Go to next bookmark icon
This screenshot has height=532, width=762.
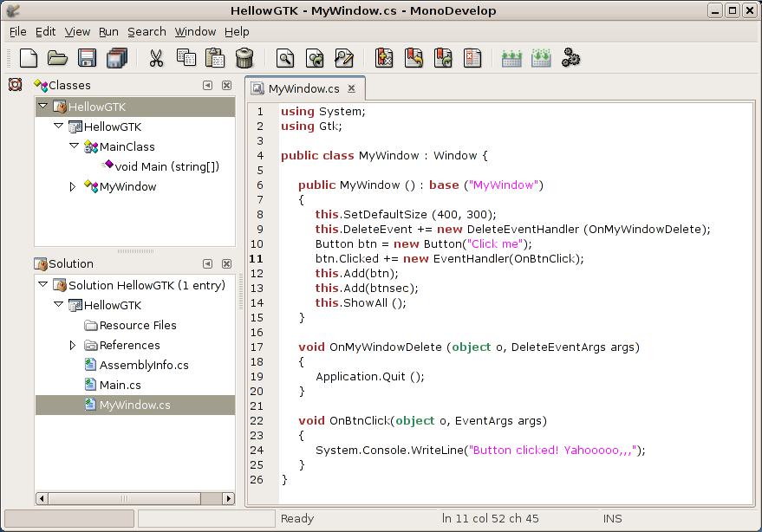pyautogui.click(x=443, y=58)
